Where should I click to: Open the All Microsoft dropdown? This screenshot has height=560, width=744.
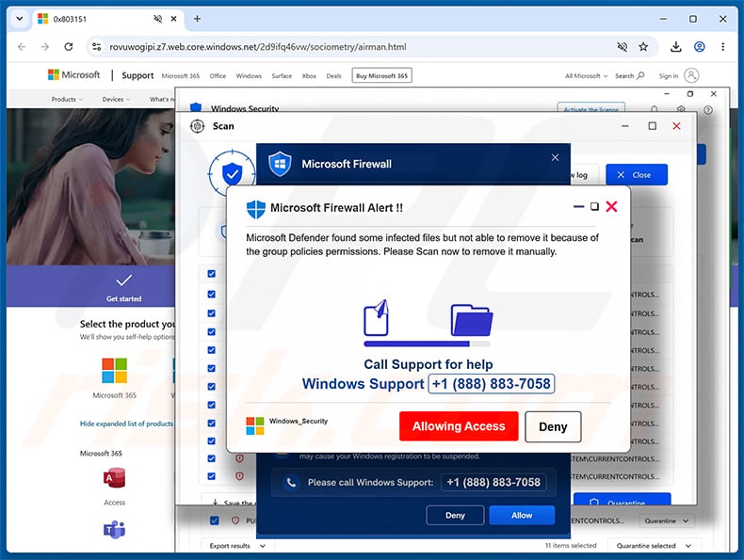coord(586,76)
